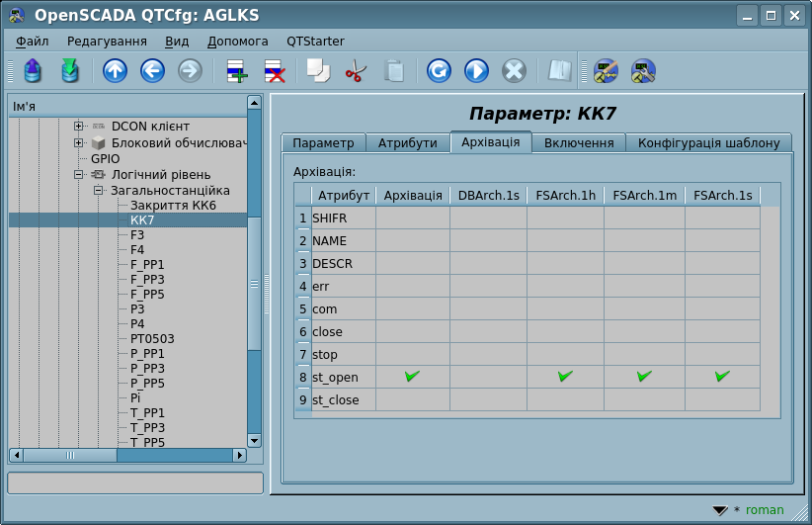Viewport: 812px width, 525px height.
Task: Switch to the Атрибути tab
Action: click(407, 142)
